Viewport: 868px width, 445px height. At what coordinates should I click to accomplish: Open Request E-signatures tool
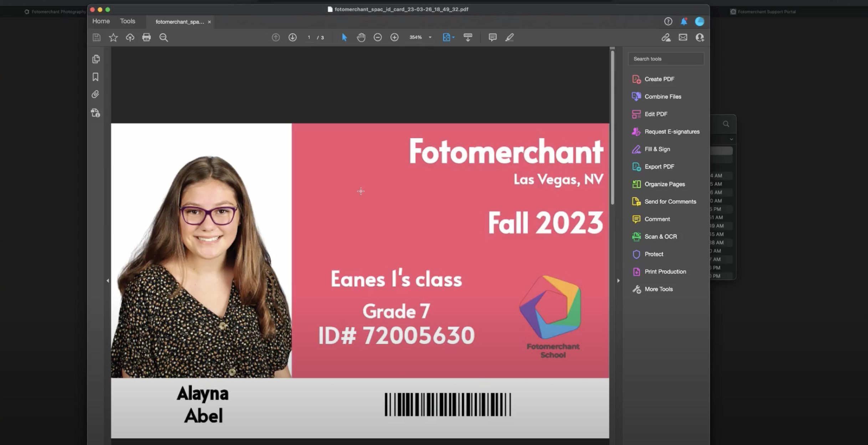coord(666,132)
